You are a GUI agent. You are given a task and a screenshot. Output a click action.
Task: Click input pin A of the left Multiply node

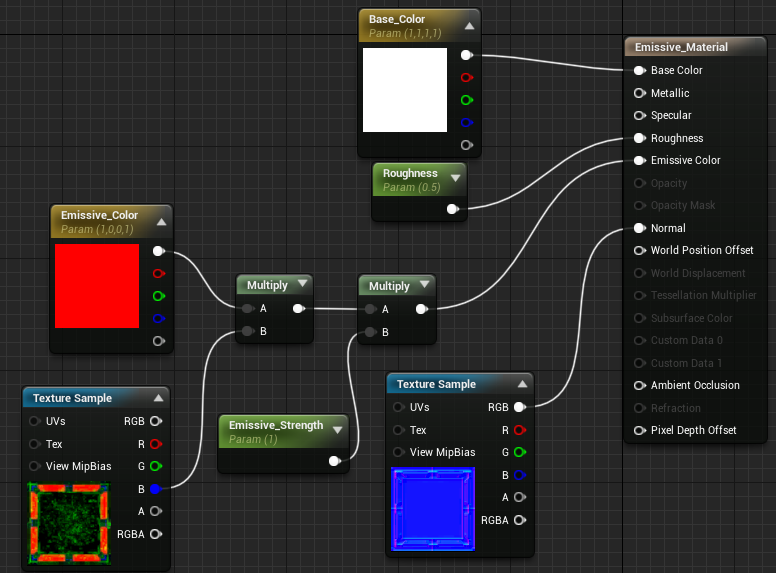(x=248, y=308)
